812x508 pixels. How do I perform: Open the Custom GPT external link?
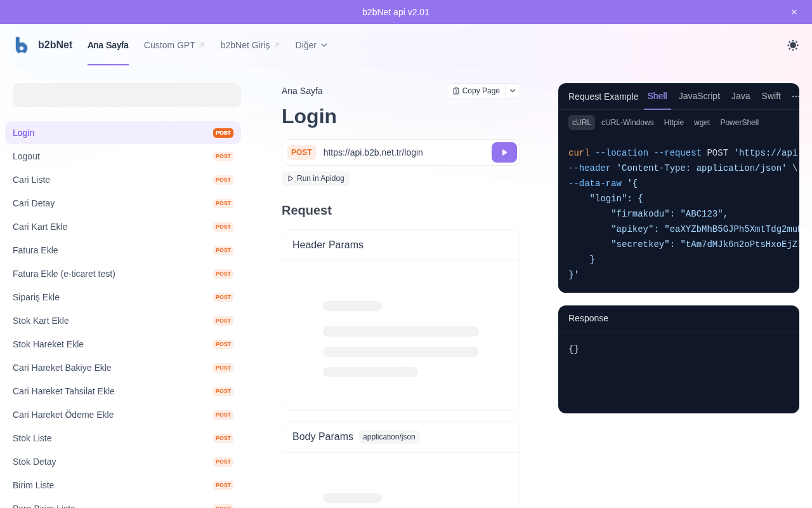(x=174, y=45)
